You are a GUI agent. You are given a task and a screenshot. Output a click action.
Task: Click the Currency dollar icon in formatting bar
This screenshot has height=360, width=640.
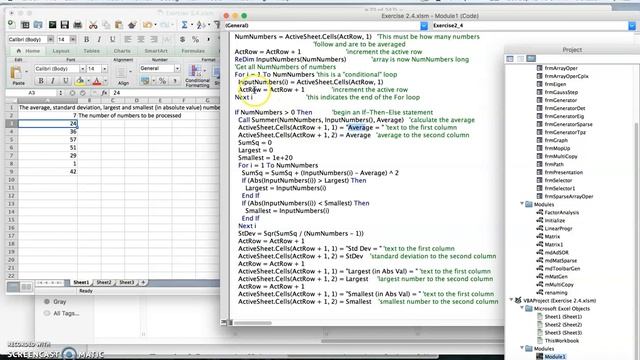coord(182,40)
